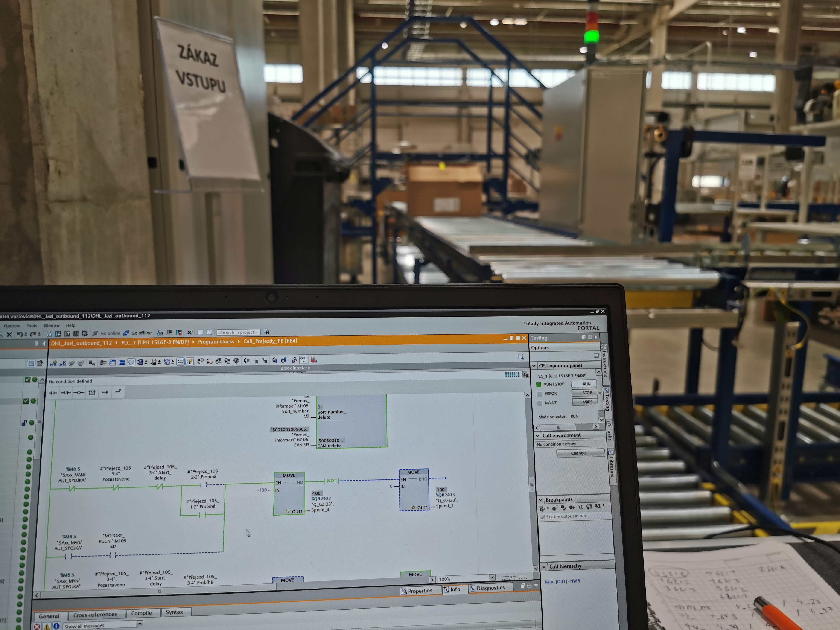Click the STOP button in CPU panel
This screenshot has width=840, height=630.
click(585, 393)
